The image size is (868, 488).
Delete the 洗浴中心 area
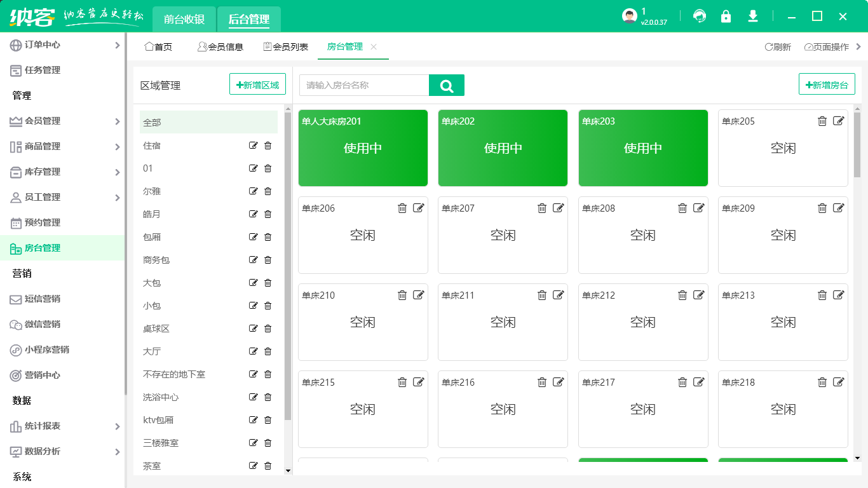coord(268,397)
